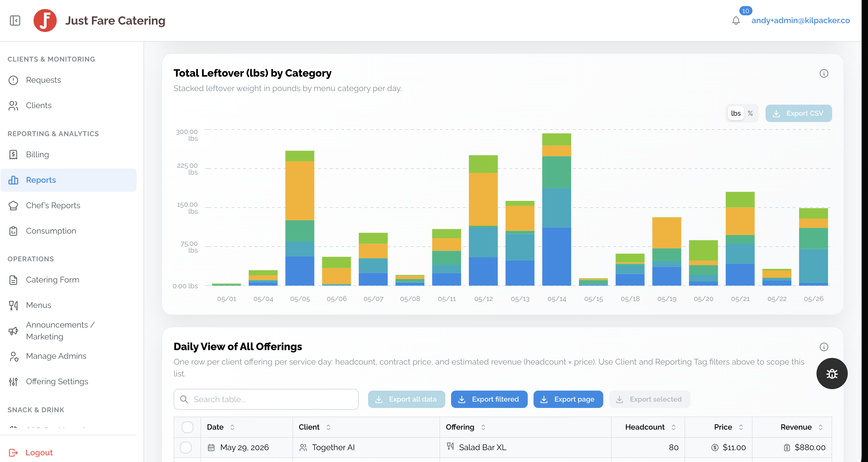Click the Menus utensils icon
The width and height of the screenshot is (868, 462).
[13, 305]
